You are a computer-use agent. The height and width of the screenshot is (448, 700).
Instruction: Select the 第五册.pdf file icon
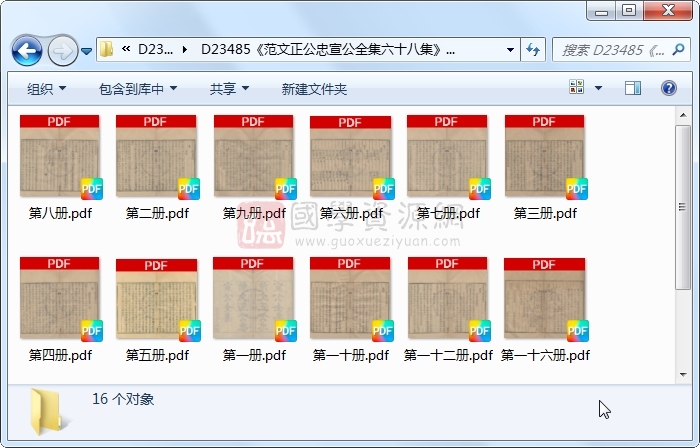coord(157,299)
